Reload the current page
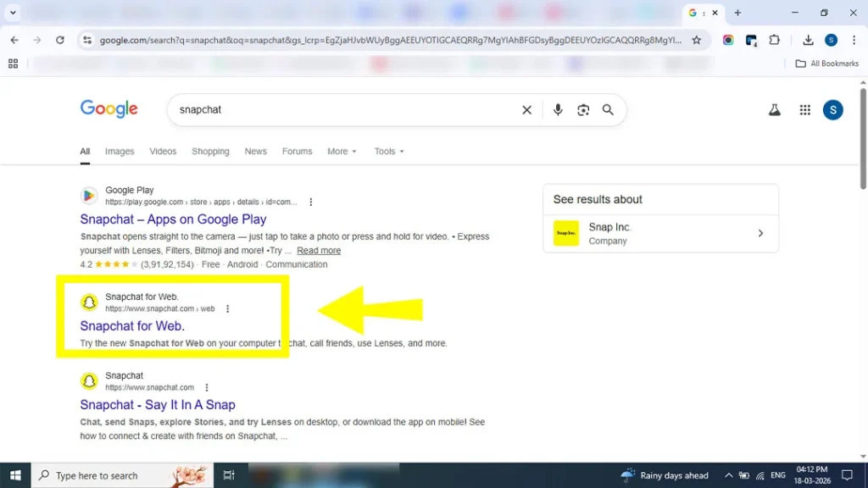This screenshot has width=868, height=488. (x=60, y=40)
